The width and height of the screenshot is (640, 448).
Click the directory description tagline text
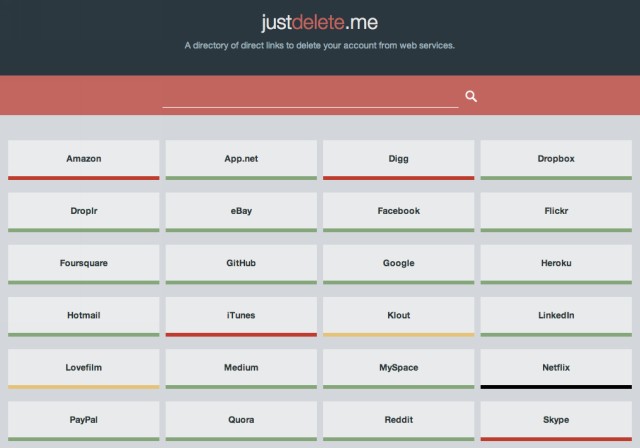pyautogui.click(x=320, y=46)
